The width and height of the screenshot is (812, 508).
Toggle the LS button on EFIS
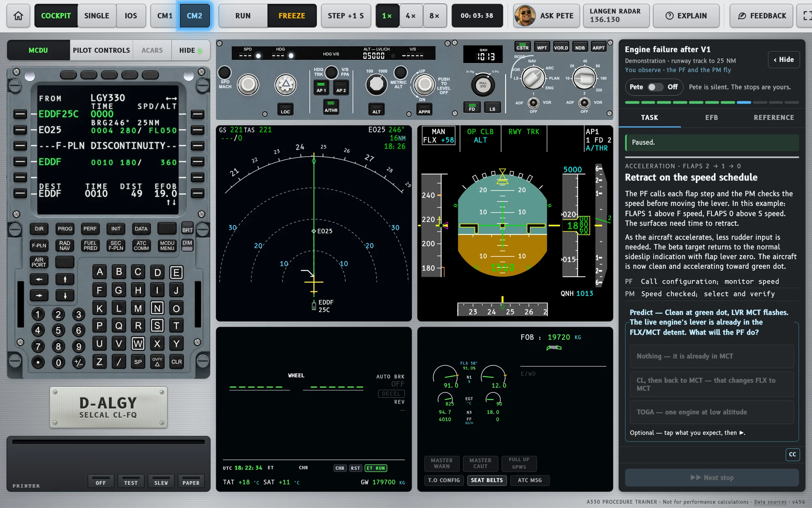tap(492, 107)
